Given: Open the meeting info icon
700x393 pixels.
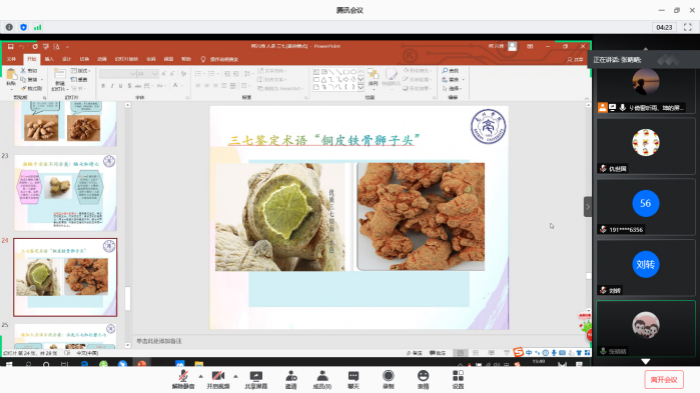Looking at the screenshot, I should pos(9,27).
